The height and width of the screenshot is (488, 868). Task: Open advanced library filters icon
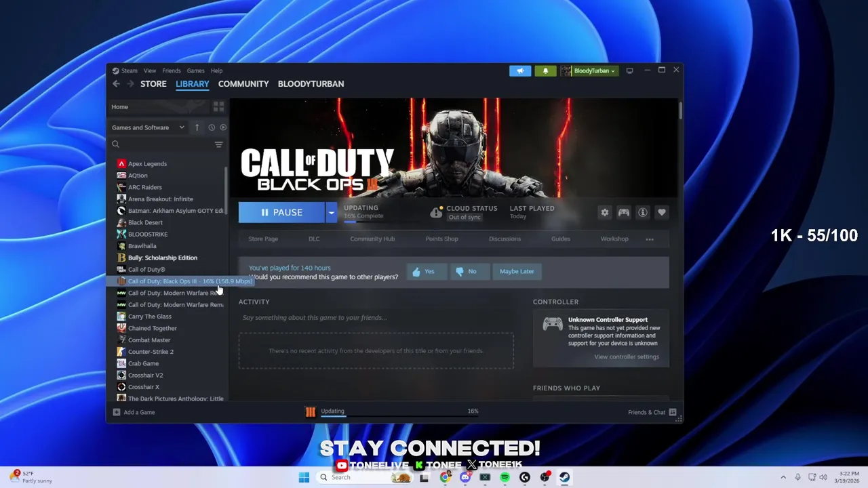(218, 144)
